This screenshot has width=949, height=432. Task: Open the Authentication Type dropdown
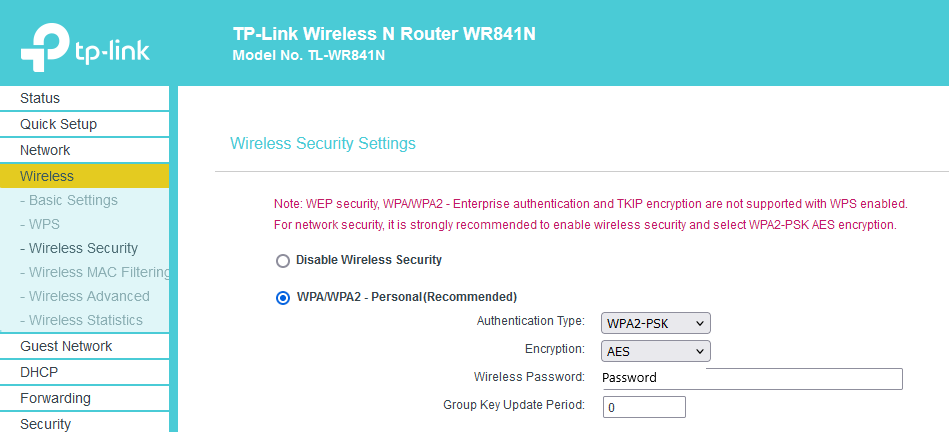[x=655, y=323]
